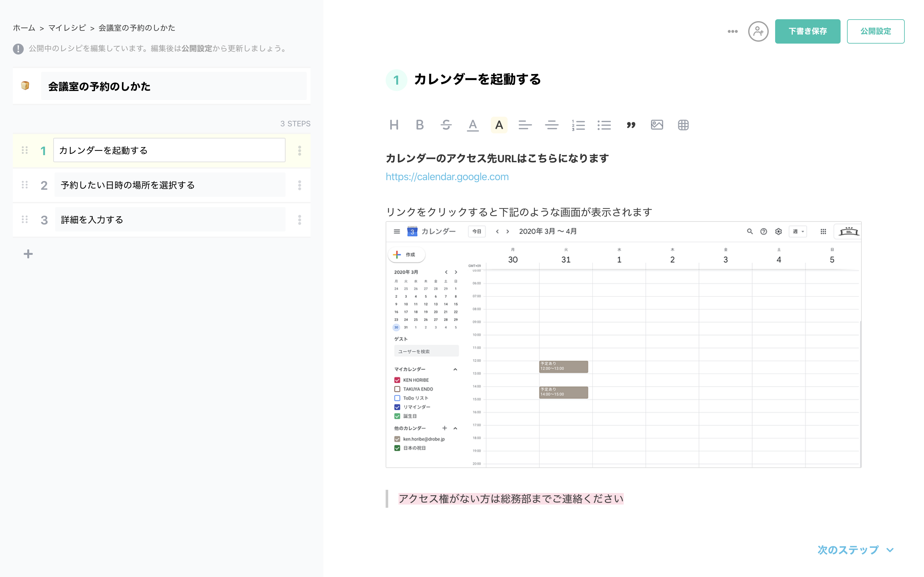Open options menu for step 3
This screenshot has height=577, width=924.
tap(299, 220)
